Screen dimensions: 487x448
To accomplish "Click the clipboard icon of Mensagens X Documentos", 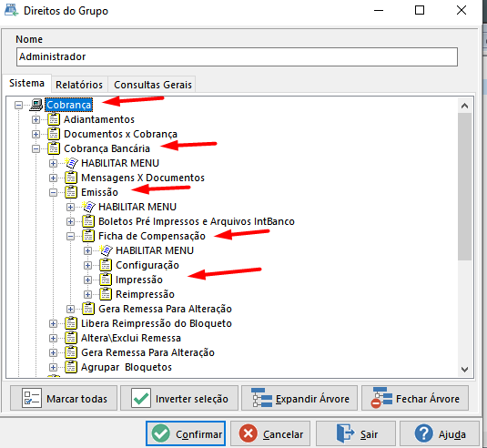I will coord(71,178).
